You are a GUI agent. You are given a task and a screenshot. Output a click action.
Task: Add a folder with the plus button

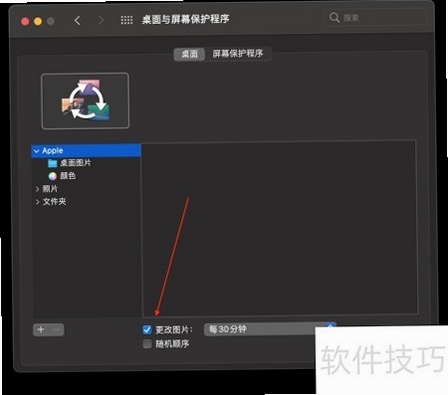click(41, 330)
